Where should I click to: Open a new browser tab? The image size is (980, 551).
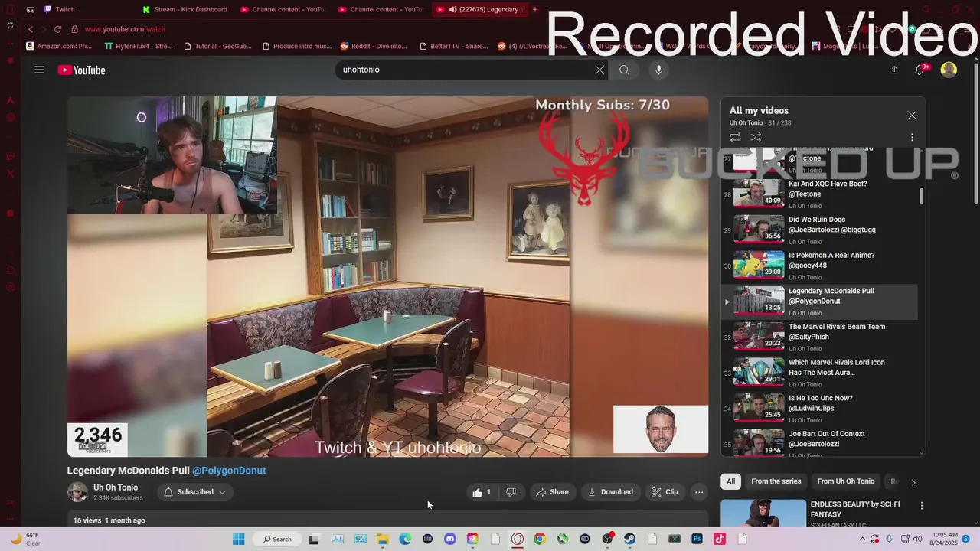(535, 9)
